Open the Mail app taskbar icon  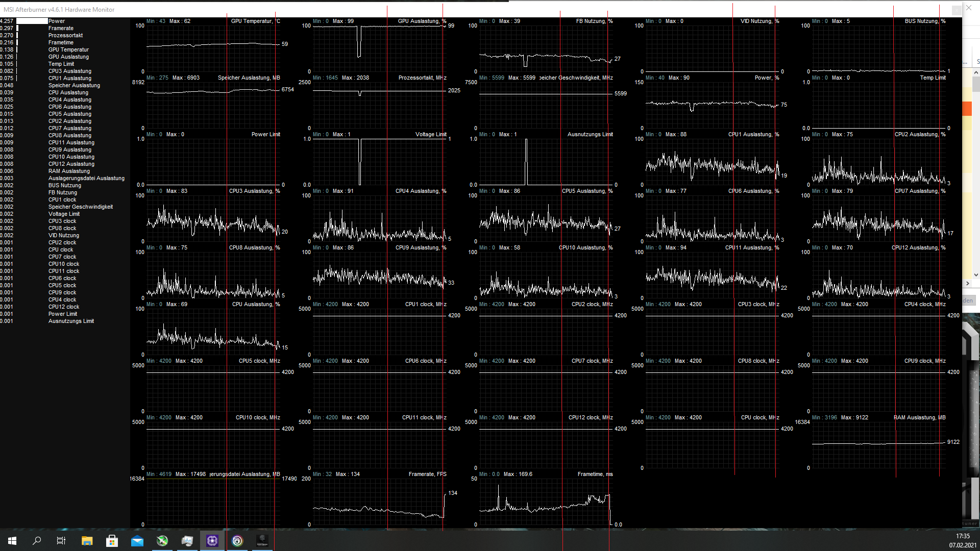pos(137,541)
